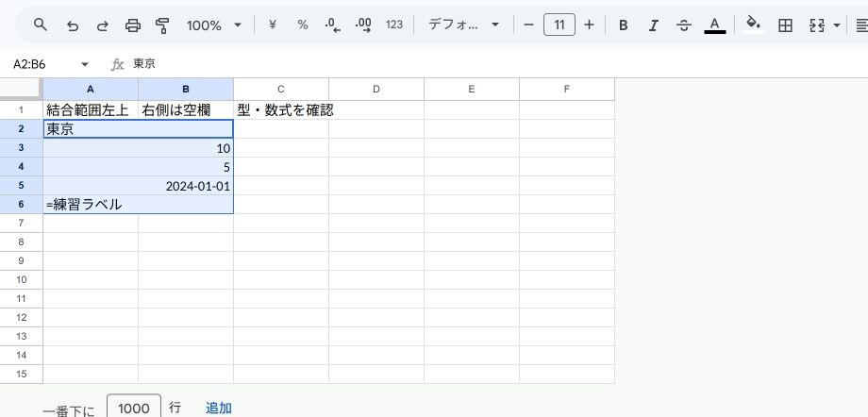Screen dimensions: 868x417
Task: Click the cell with 2024-01-01
Action: tap(139, 186)
